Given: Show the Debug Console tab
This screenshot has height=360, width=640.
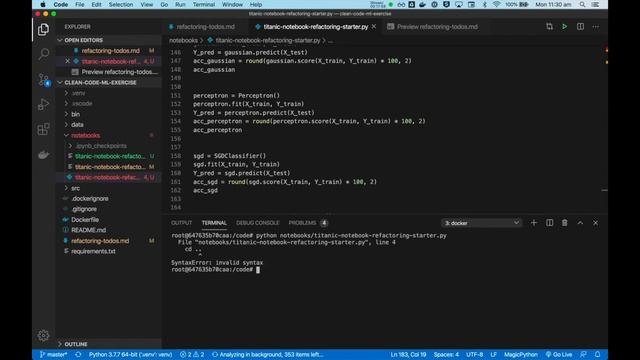Looking at the screenshot, I should 258,223.
